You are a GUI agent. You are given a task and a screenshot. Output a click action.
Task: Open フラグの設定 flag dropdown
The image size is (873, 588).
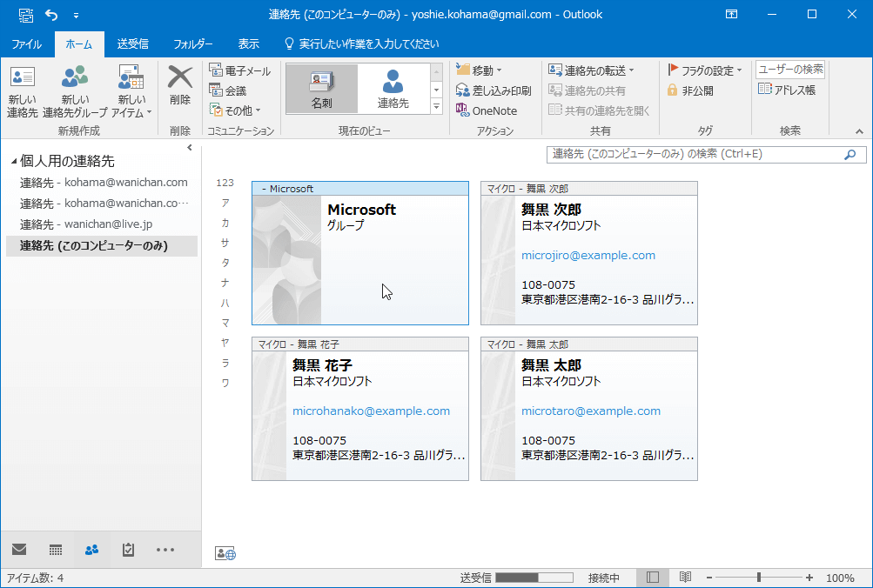coord(705,70)
